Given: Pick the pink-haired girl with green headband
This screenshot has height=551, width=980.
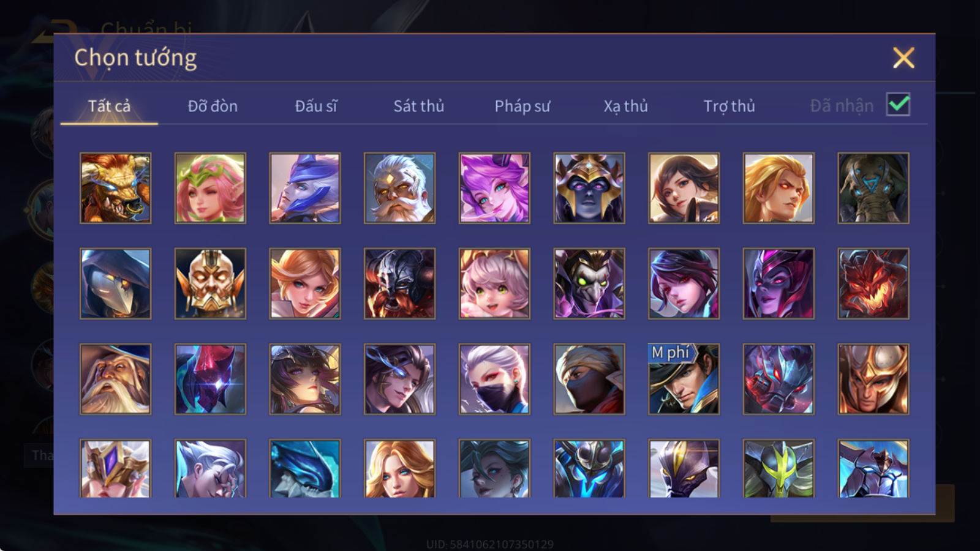Looking at the screenshot, I should (210, 188).
